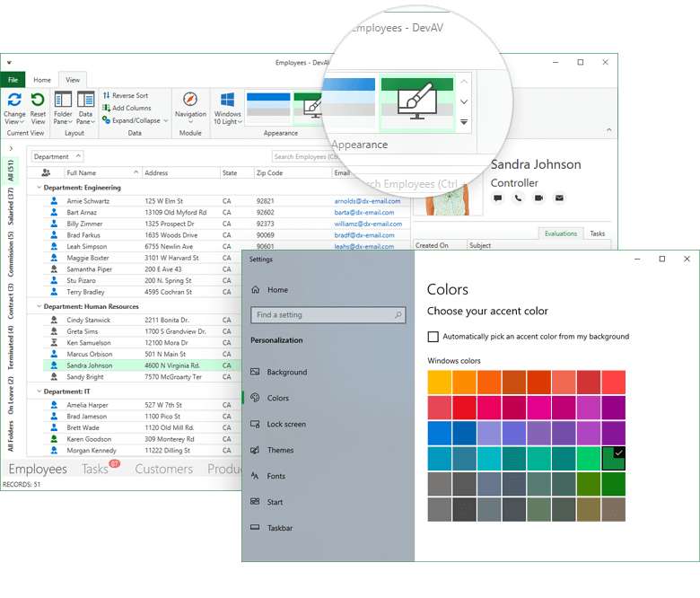Image resolution: width=700 pixels, height=598 pixels.
Task: Select the All (51) folder filter
Action: [11, 171]
